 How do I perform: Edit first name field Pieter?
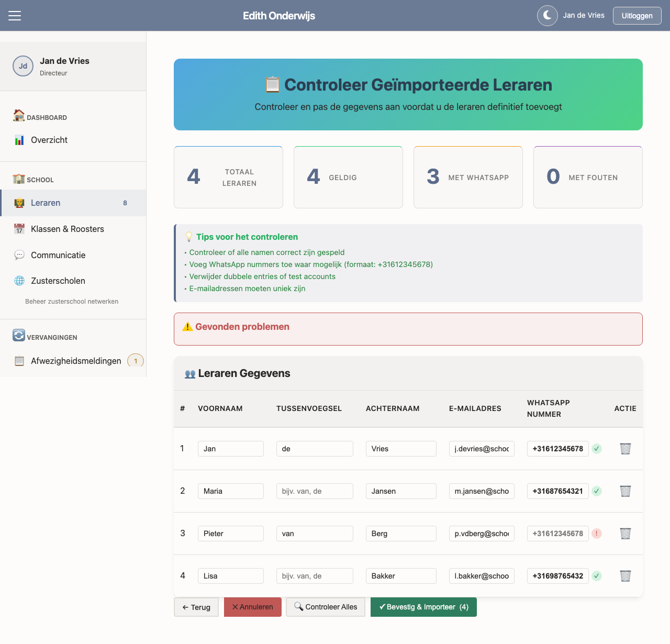pyautogui.click(x=231, y=534)
